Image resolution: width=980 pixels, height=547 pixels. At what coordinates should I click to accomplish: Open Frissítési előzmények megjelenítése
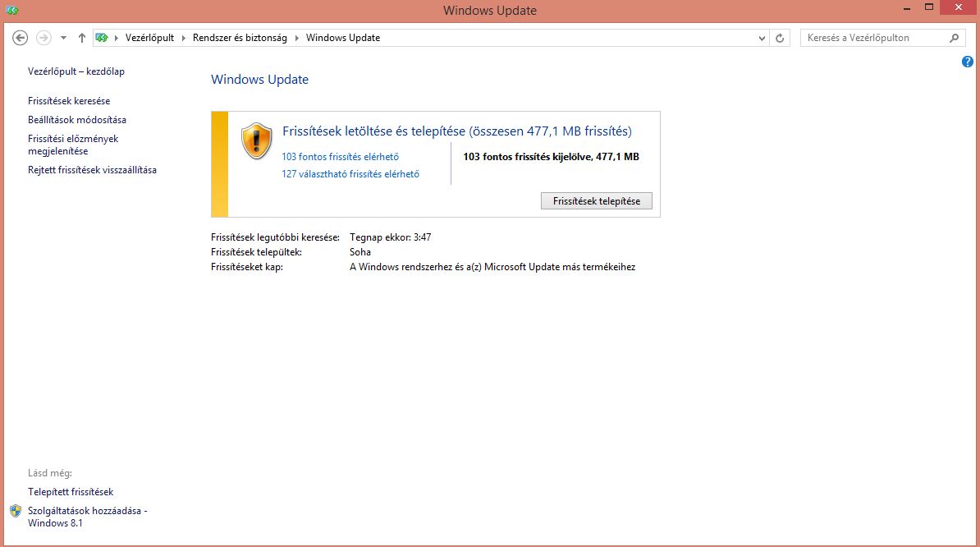[73, 145]
